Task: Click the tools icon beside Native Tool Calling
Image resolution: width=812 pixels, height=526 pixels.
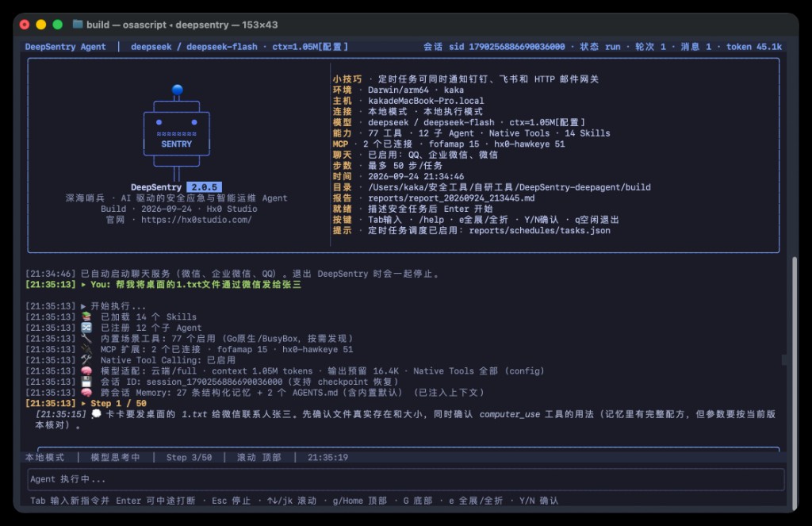Action: pos(86,359)
